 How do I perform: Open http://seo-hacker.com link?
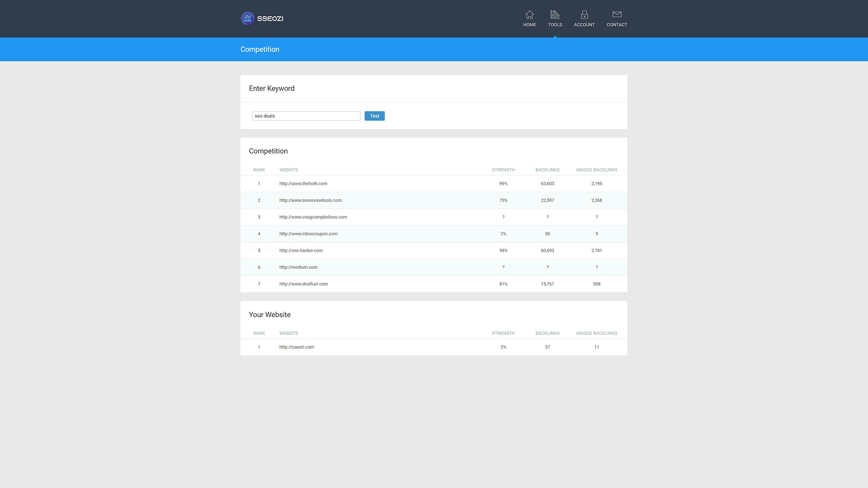click(301, 251)
